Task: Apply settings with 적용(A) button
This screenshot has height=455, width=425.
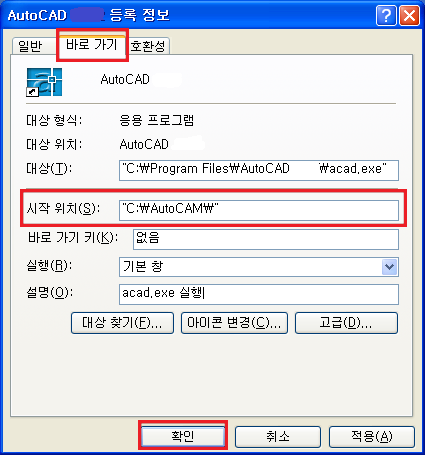Action: (x=372, y=436)
